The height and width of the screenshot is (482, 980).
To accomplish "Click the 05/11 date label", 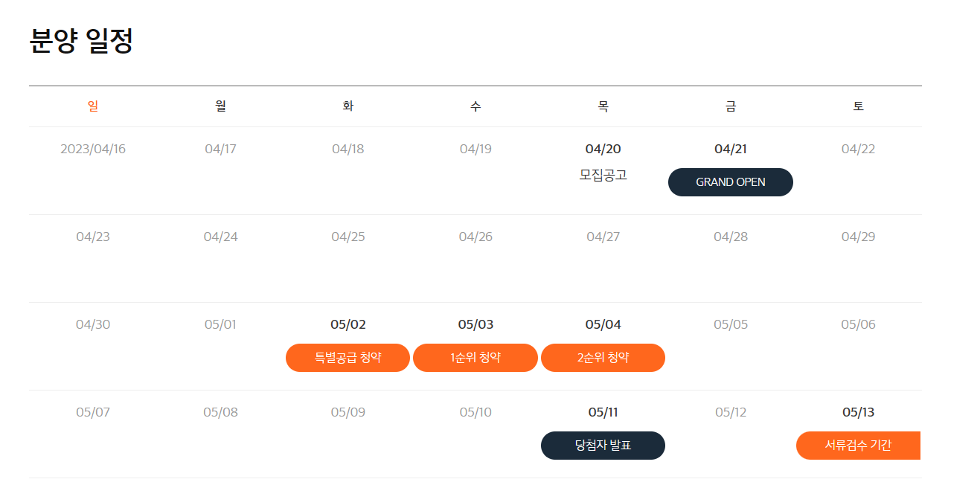I will [x=603, y=411].
